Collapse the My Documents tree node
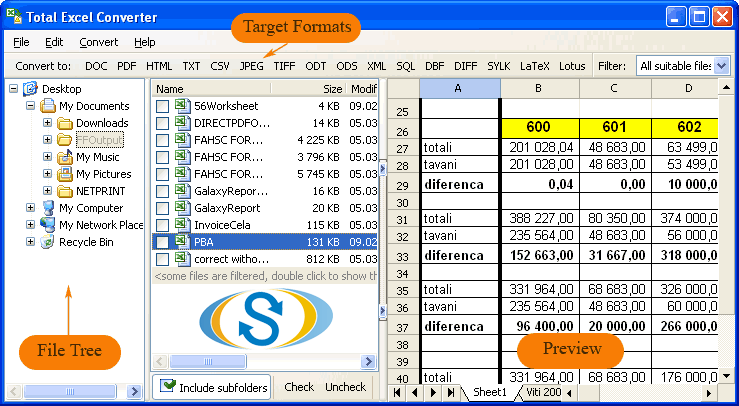This screenshot has height=406, width=739. (30, 106)
